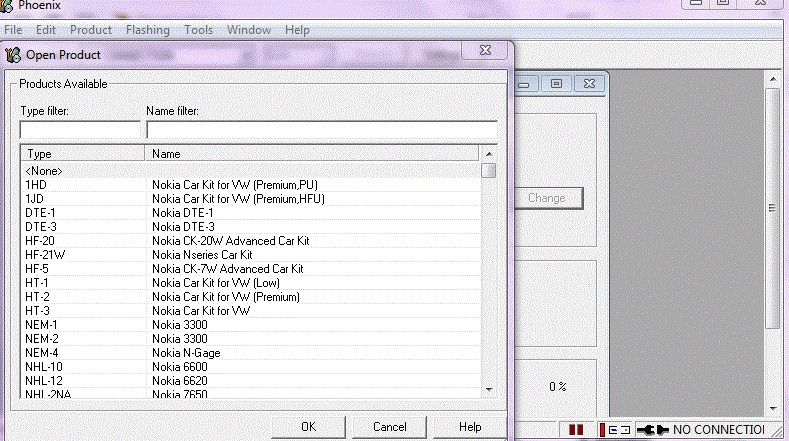Click the 0 % progress indicator
Image resolution: width=789 pixels, height=441 pixels.
click(x=558, y=387)
